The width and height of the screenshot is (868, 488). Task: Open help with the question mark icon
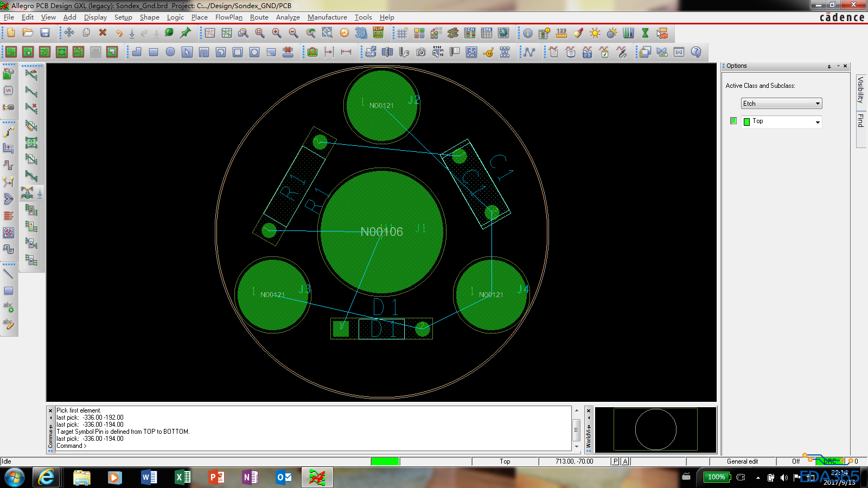(x=696, y=52)
